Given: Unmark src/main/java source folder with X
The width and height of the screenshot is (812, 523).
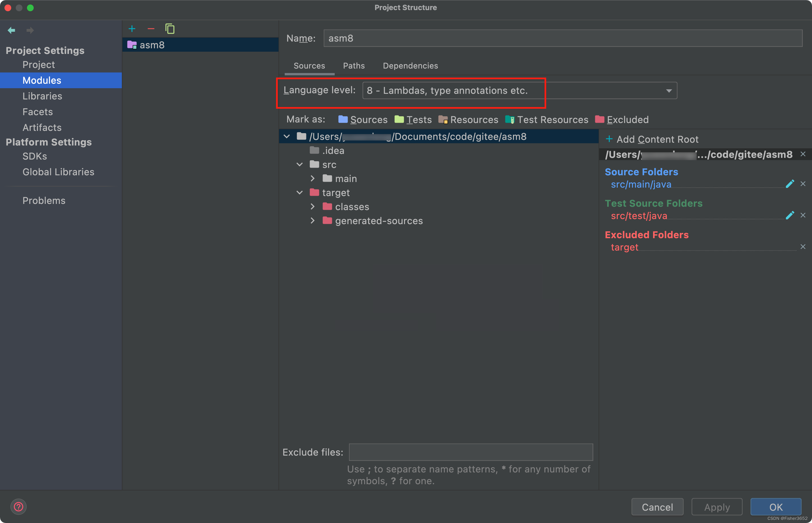Looking at the screenshot, I should (803, 184).
